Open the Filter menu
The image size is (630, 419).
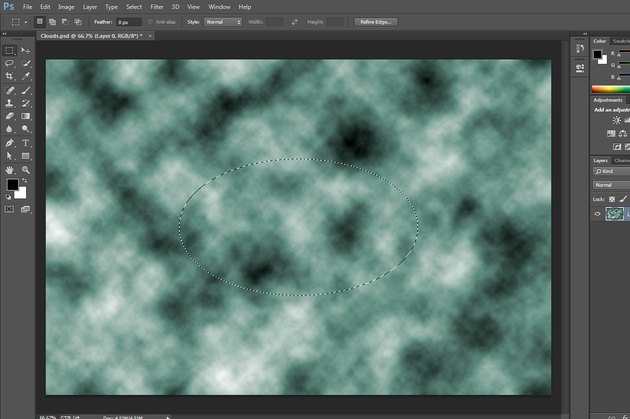coord(157,7)
